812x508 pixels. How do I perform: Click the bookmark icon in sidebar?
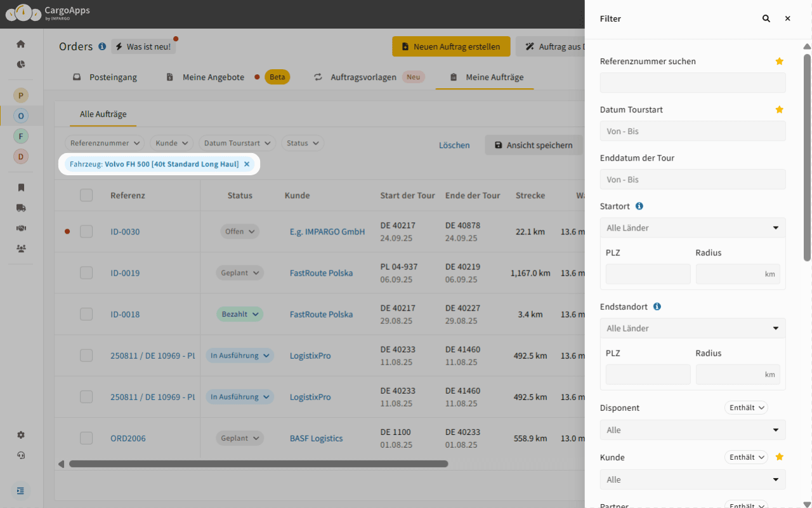click(x=21, y=187)
